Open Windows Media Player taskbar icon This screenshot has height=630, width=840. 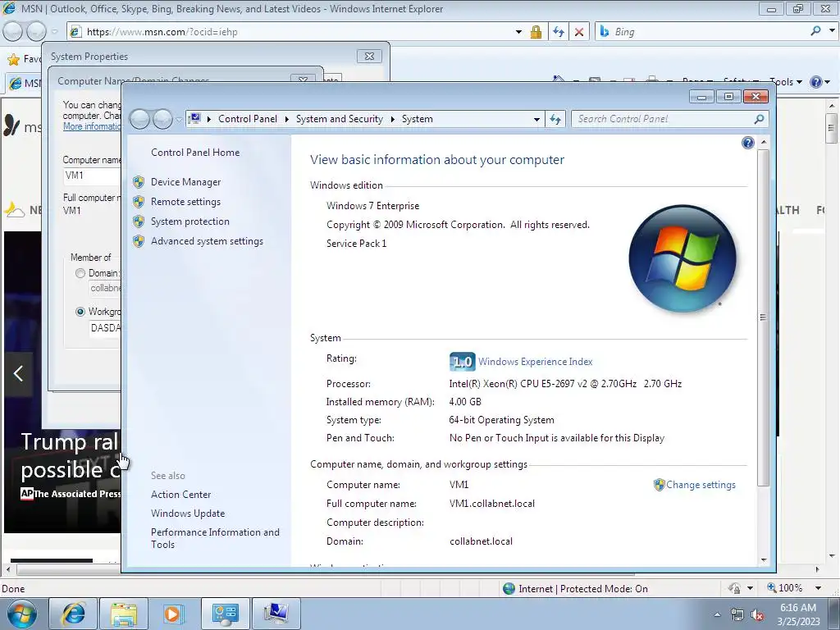pos(172,614)
